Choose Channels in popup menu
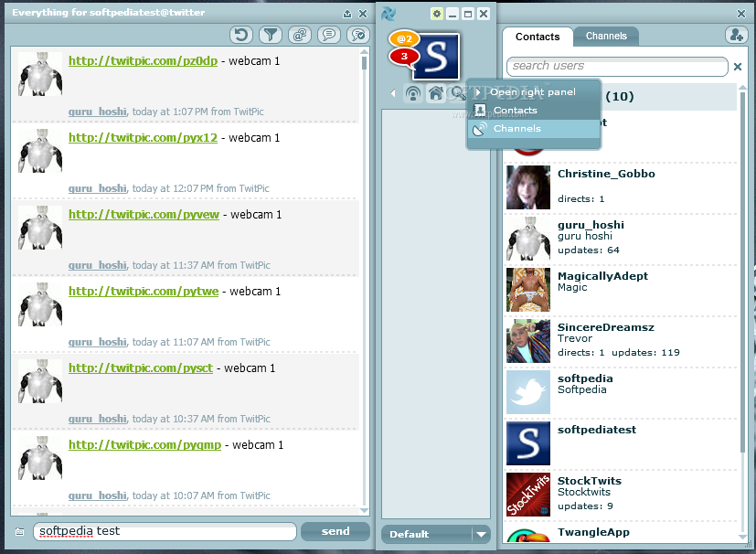756x554 pixels. pos(534,129)
